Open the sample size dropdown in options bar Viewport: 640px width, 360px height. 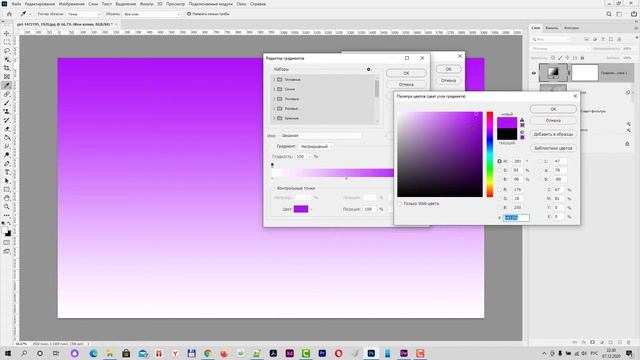pos(84,14)
